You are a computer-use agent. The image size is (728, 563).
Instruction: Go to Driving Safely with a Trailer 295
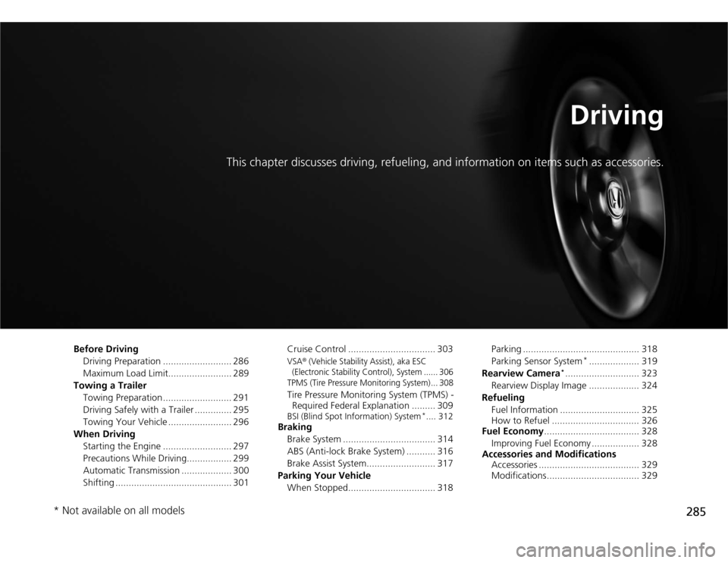click(166, 409)
